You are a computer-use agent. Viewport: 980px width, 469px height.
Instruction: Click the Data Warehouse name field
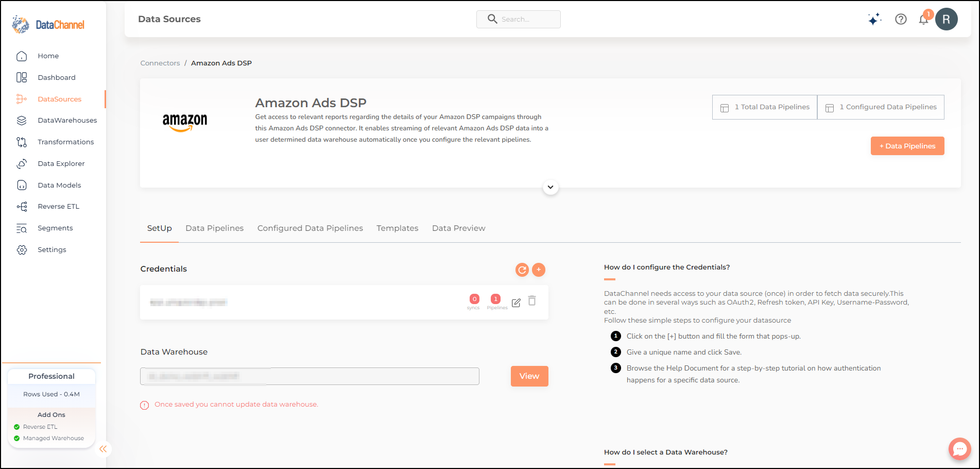[x=310, y=376]
